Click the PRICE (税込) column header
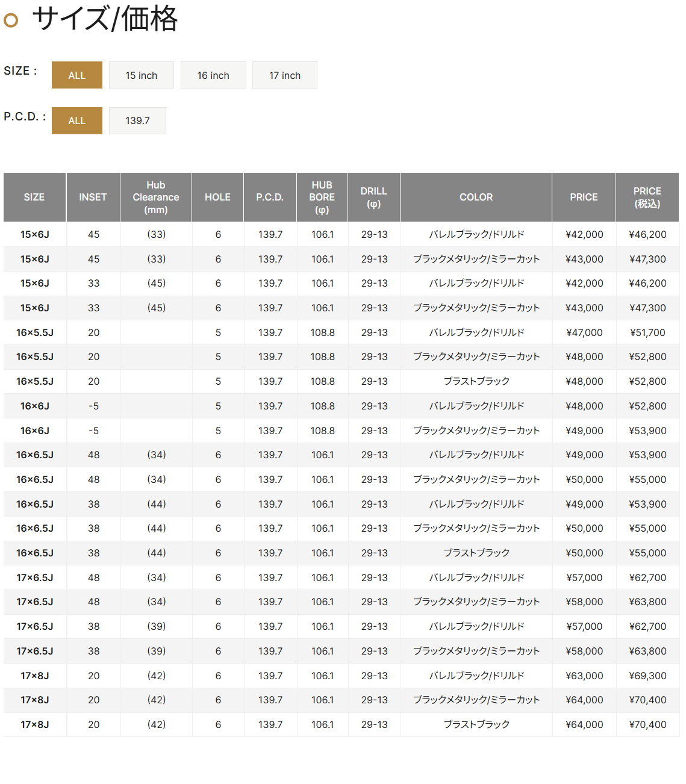 (647, 198)
